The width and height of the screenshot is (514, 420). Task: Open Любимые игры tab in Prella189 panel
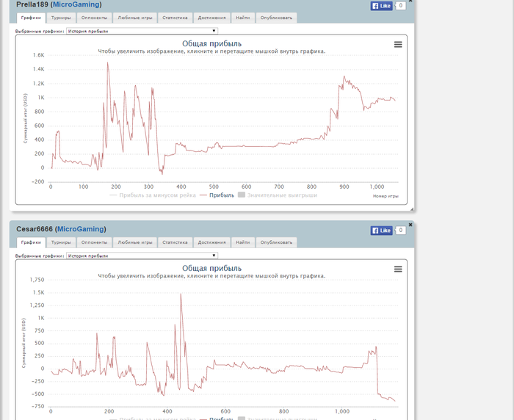coord(135,18)
